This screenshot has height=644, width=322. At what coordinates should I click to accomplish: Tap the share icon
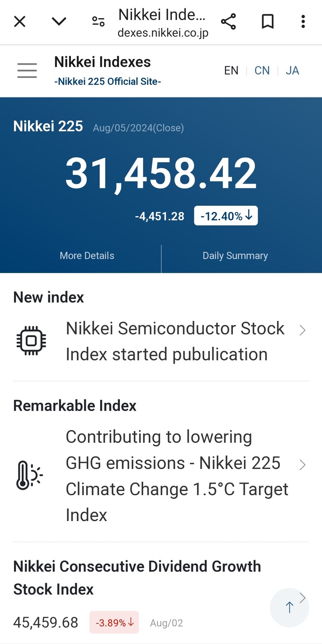(228, 21)
